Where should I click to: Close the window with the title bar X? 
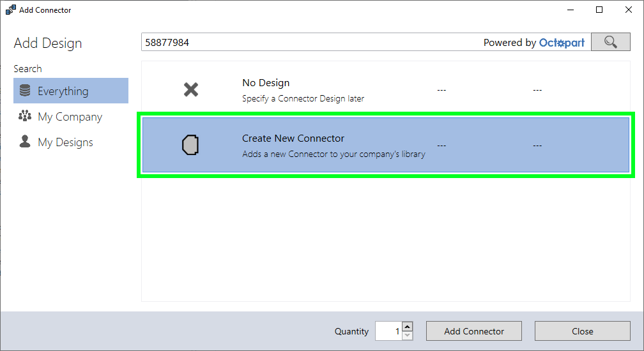click(629, 10)
